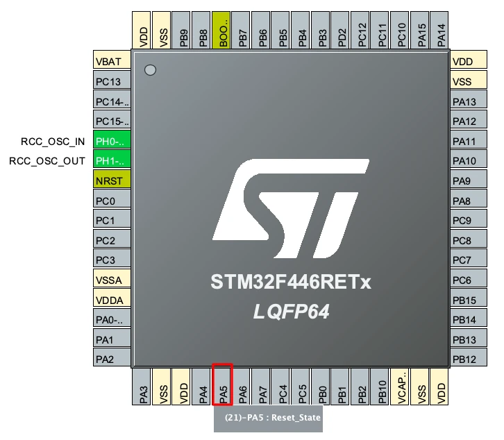Image resolution: width=504 pixels, height=440 pixels.
Task: Choose pin PC1
Action: point(112,218)
